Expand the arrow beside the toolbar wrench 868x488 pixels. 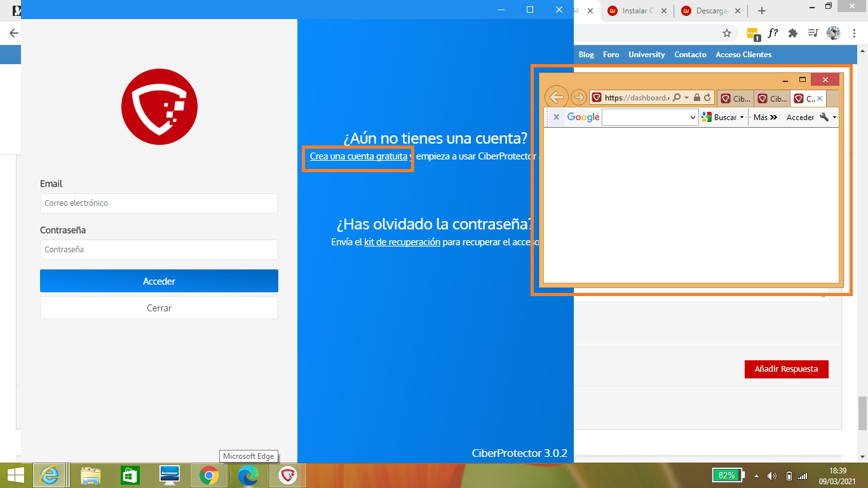[x=834, y=118]
